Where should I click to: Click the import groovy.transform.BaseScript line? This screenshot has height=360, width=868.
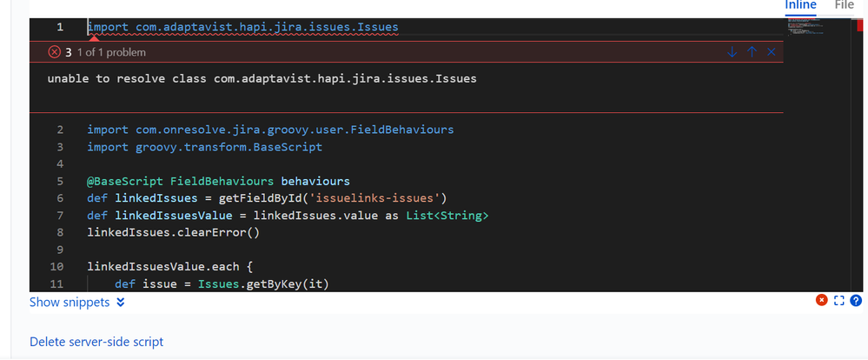point(205,147)
